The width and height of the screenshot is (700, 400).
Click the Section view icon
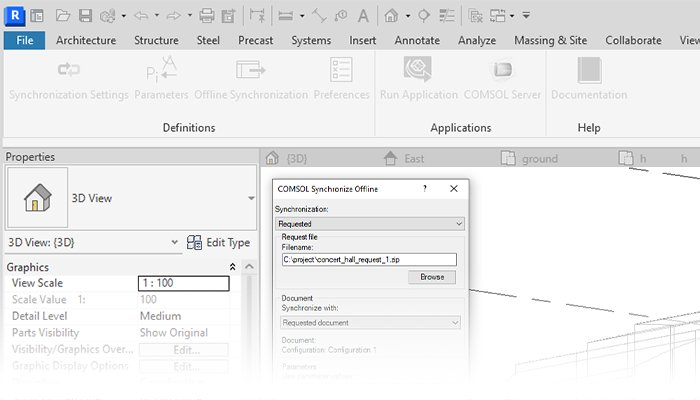(x=424, y=16)
